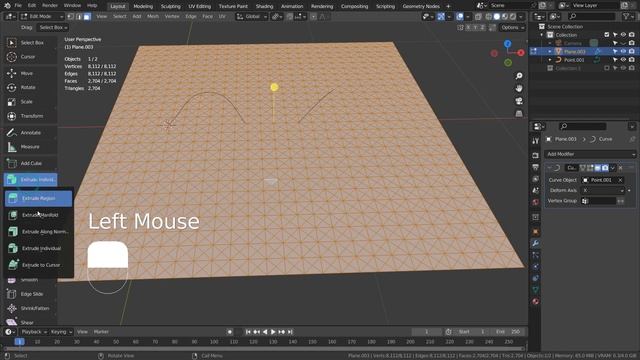Toggle Collection exclude checkbox in outliner

coord(607,35)
